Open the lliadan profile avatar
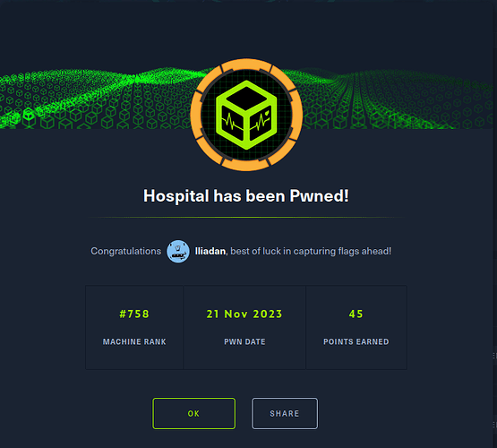Viewport: 497px width, 448px height. click(x=178, y=251)
